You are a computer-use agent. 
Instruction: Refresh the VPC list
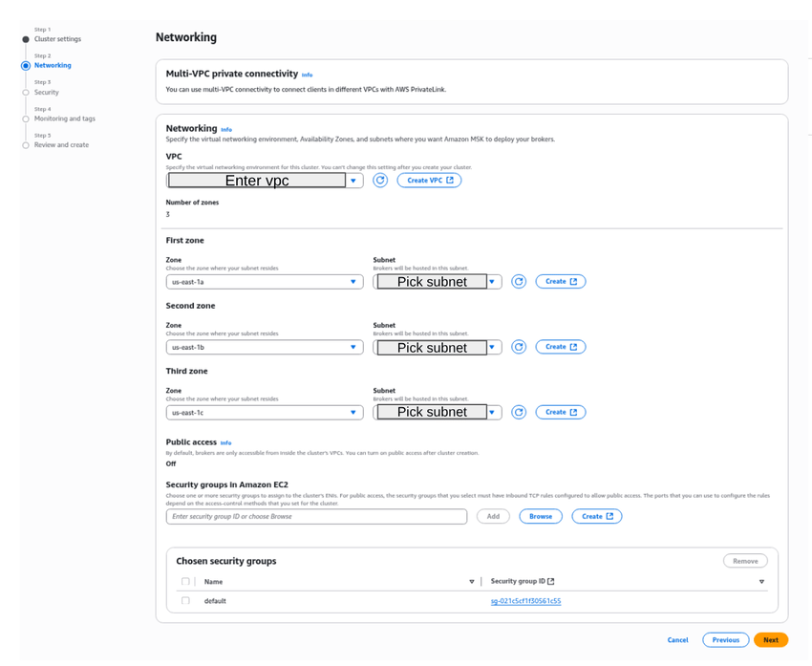coord(380,180)
